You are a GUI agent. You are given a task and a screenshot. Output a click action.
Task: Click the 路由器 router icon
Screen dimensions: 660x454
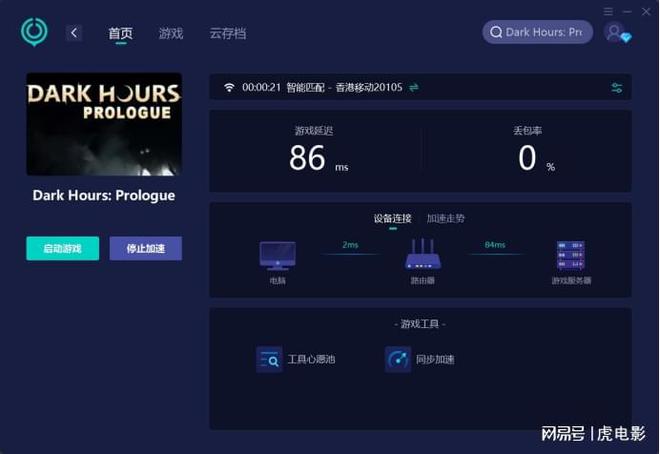pos(423,254)
